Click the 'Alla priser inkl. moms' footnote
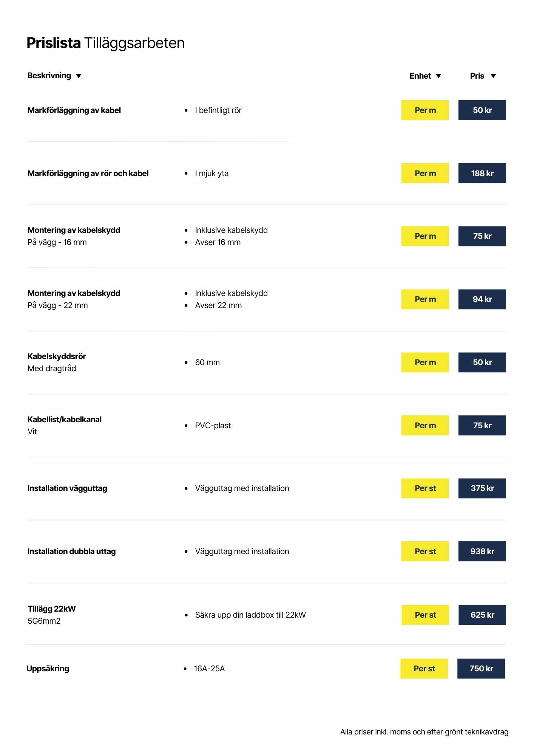Viewport: 534px width, 756px height. [424, 732]
